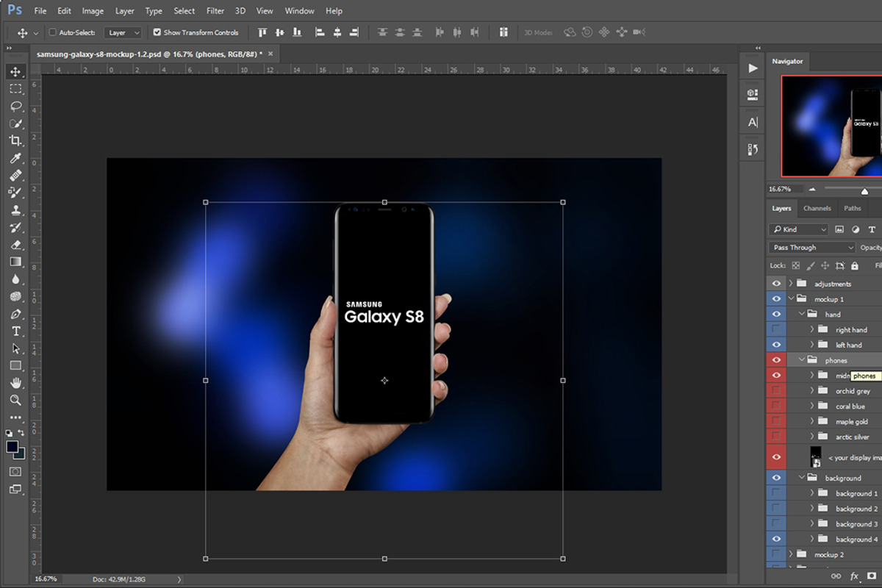Image resolution: width=882 pixels, height=588 pixels.
Task: Select the Gradient tool
Action: tap(15, 262)
